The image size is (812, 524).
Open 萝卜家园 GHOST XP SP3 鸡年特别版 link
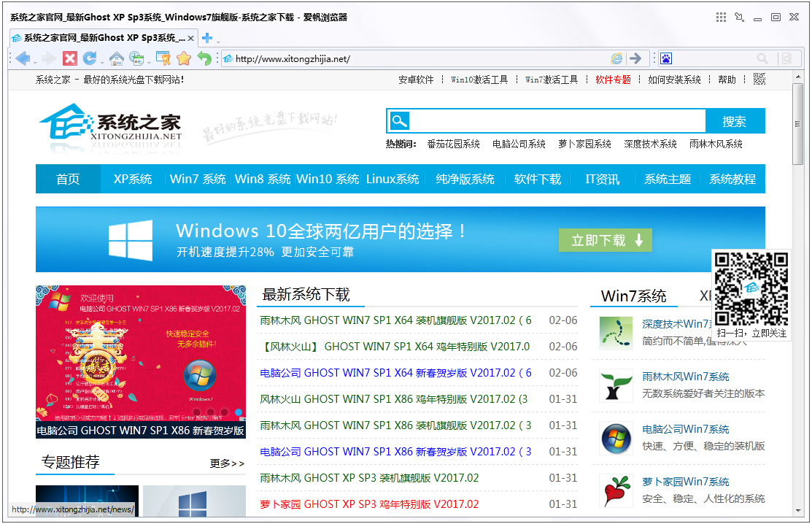[x=369, y=504]
